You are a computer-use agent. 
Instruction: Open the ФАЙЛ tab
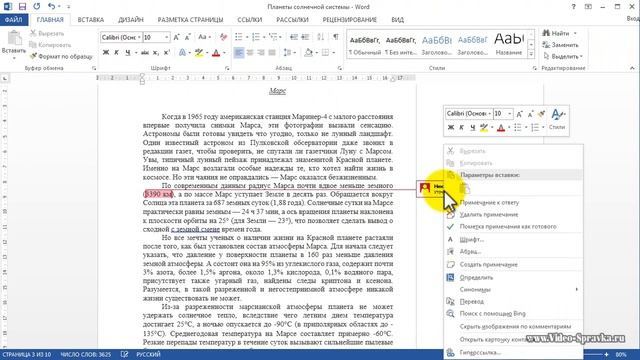14,20
